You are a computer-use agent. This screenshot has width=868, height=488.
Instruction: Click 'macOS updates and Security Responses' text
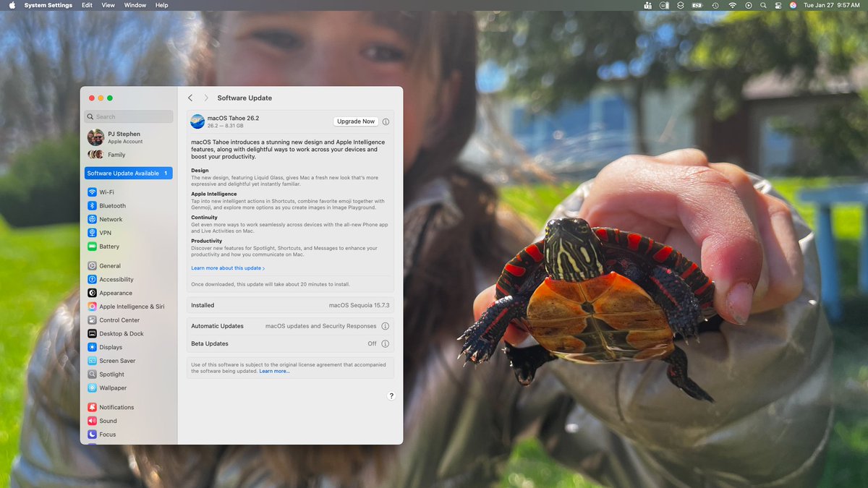tap(321, 326)
